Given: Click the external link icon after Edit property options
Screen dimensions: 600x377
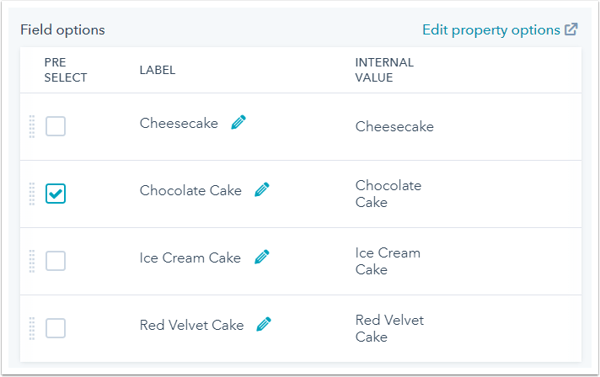Looking at the screenshot, I should click(571, 29).
